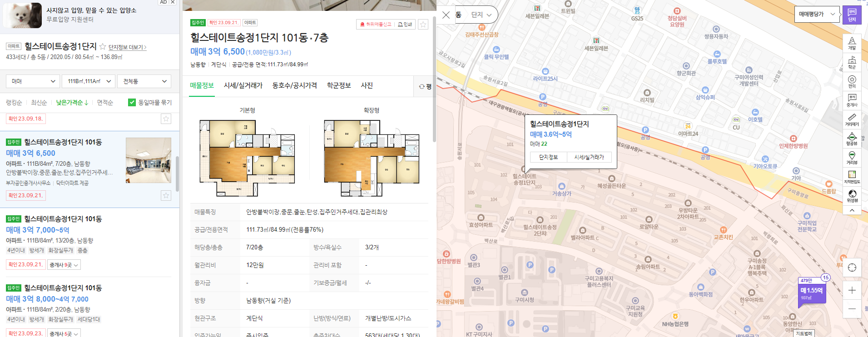Open listing photo thumbnail for 3억 6,500
868x337 pixels.
click(149, 160)
